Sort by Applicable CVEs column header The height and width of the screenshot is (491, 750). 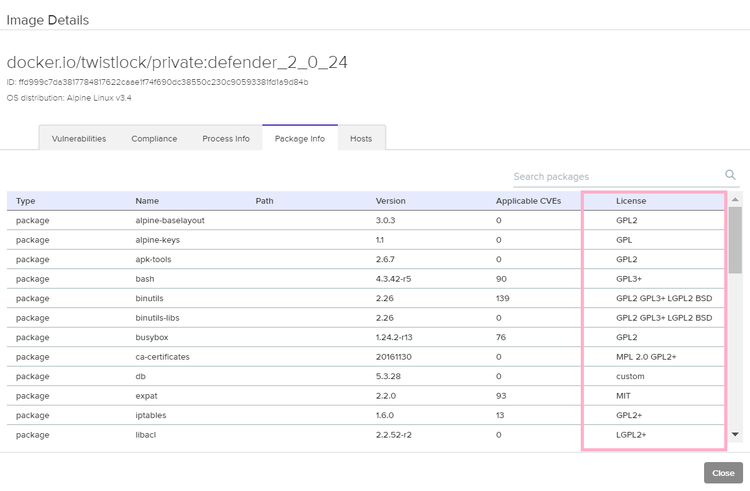tap(529, 201)
